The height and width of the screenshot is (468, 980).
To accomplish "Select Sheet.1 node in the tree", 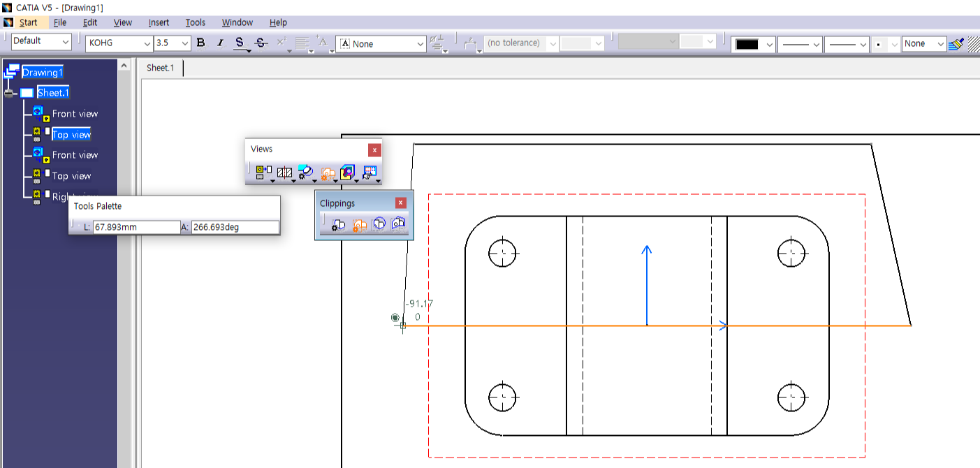I will click(x=53, y=93).
